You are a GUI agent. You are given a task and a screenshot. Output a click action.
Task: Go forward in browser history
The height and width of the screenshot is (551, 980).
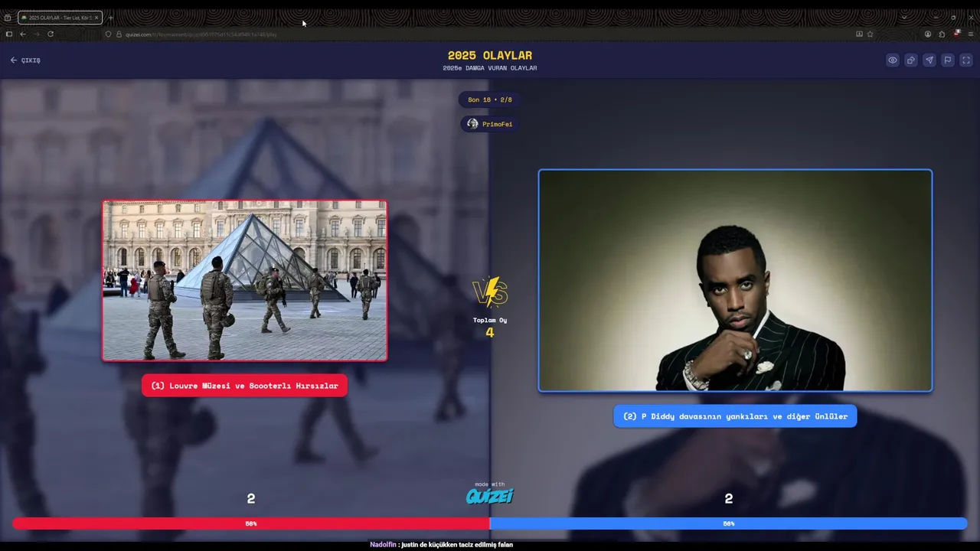click(x=37, y=34)
